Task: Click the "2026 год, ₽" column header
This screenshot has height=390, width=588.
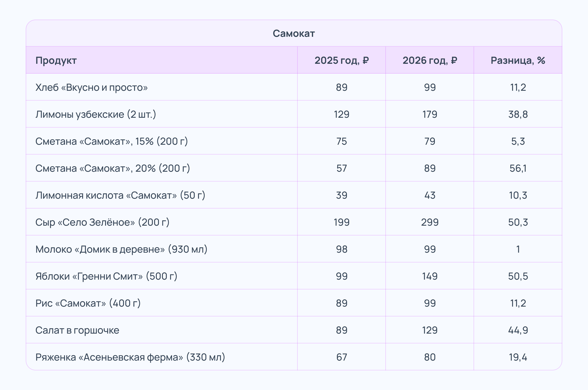Action: tap(429, 60)
